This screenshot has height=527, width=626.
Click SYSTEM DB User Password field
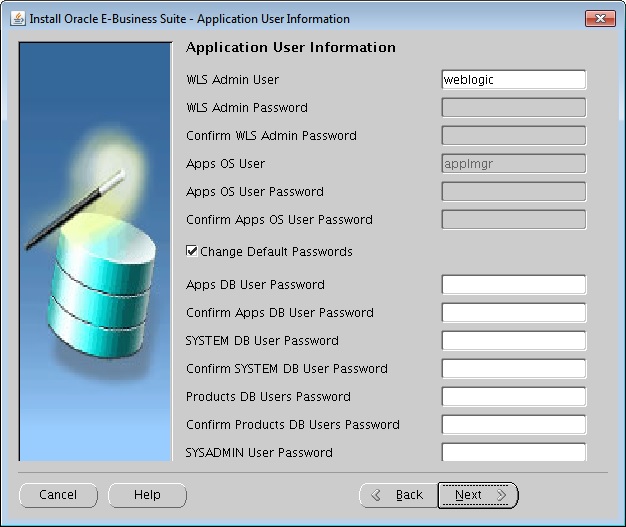tap(513, 341)
